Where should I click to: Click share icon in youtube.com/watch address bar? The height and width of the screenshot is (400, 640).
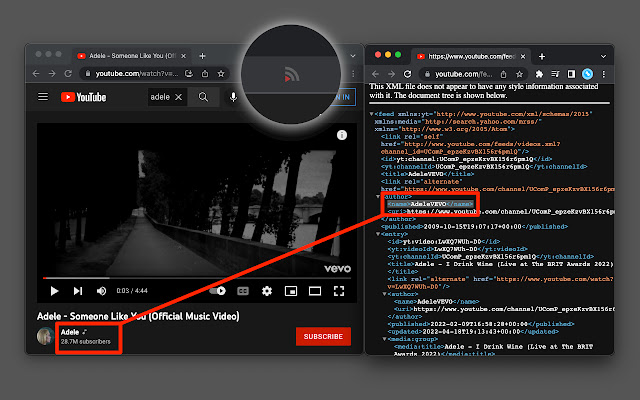pyautogui.click(x=205, y=74)
